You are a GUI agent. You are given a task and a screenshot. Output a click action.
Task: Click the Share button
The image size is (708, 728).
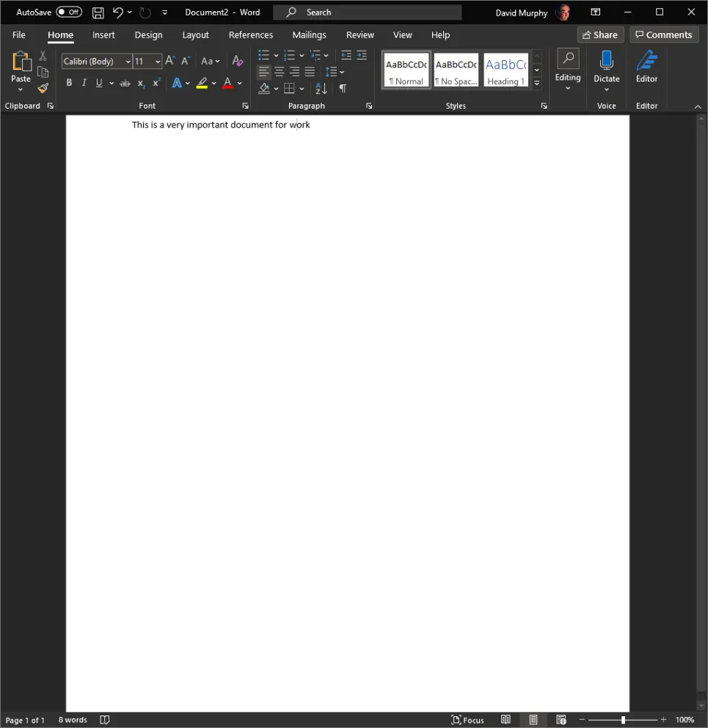[600, 34]
